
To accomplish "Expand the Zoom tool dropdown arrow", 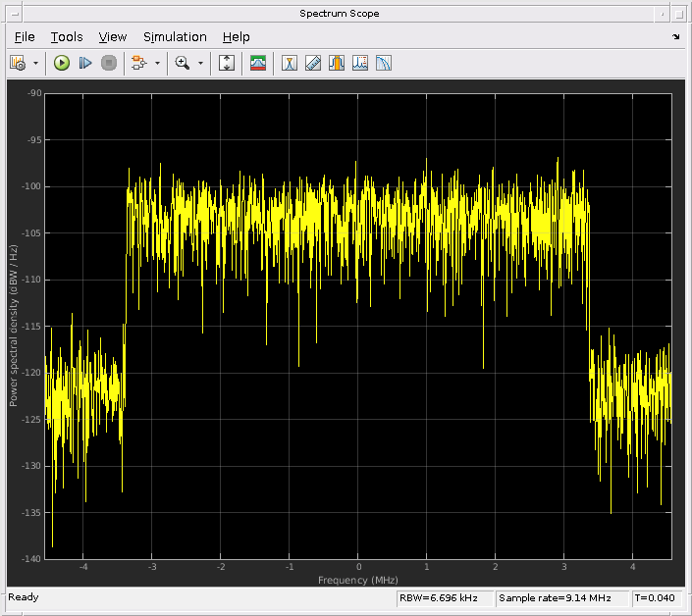I will pyautogui.click(x=200, y=63).
